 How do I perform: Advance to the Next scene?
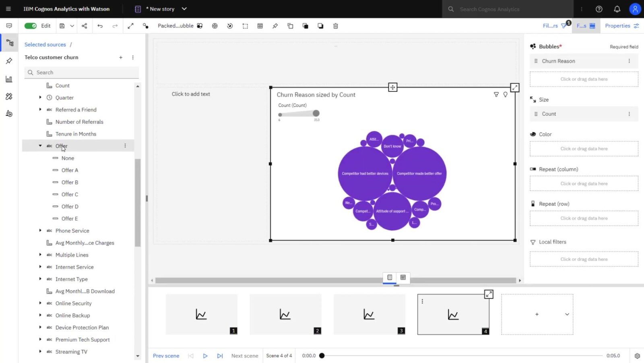point(244,355)
